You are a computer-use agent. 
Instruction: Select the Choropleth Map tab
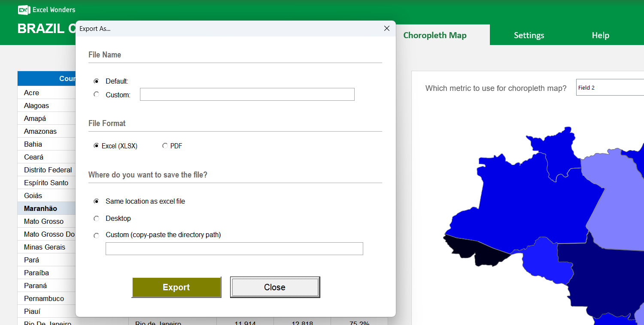pyautogui.click(x=435, y=35)
